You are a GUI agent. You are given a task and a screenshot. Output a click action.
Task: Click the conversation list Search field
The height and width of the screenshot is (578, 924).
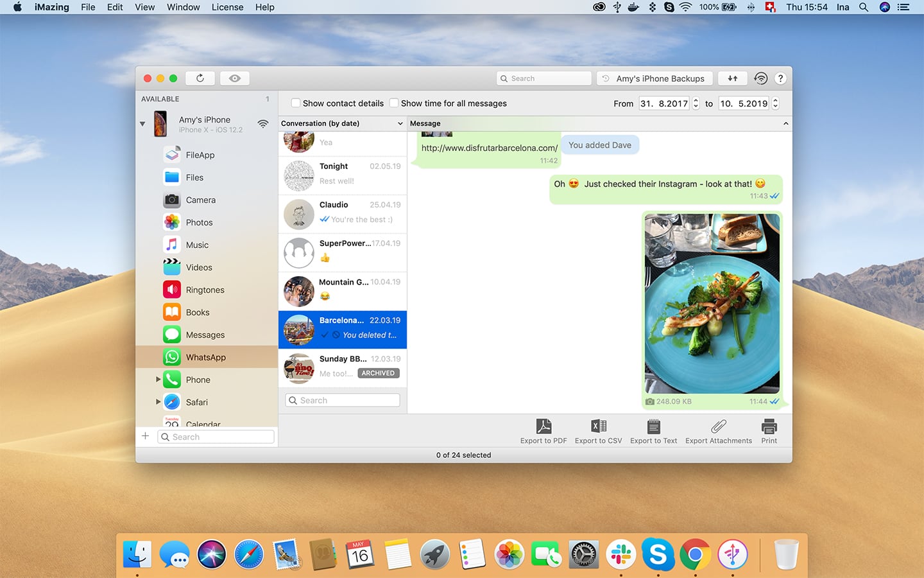[x=343, y=400]
